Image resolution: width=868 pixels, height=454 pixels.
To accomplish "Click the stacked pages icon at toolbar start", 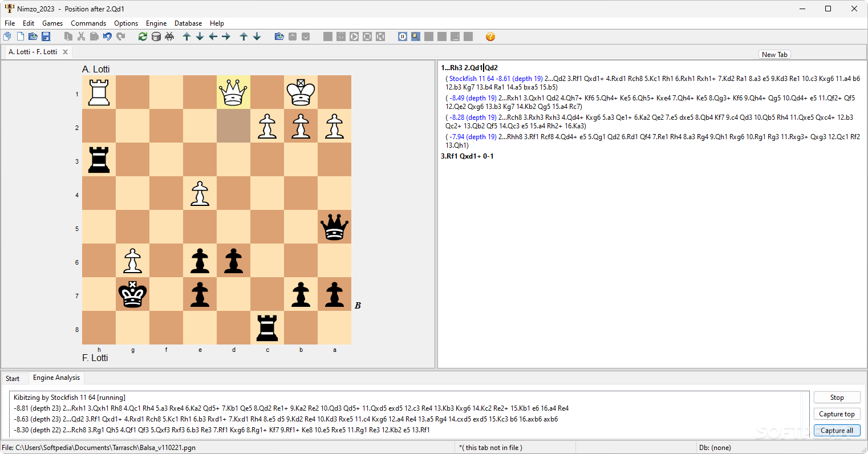I will pyautogui.click(x=7, y=37).
